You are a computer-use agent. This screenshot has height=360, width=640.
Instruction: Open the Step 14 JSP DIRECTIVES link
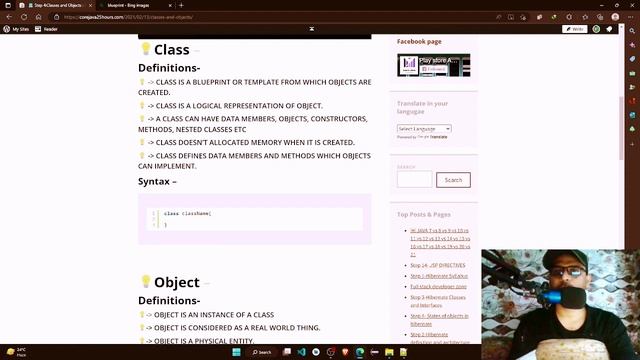[438, 265]
